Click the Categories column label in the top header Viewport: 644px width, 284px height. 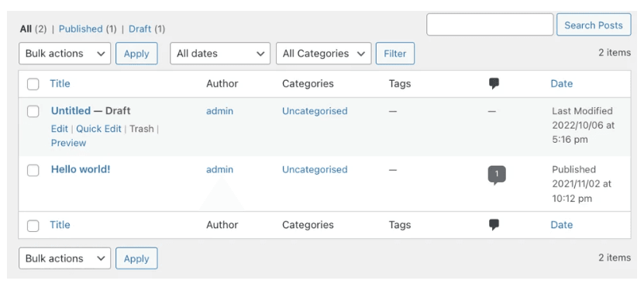308,84
